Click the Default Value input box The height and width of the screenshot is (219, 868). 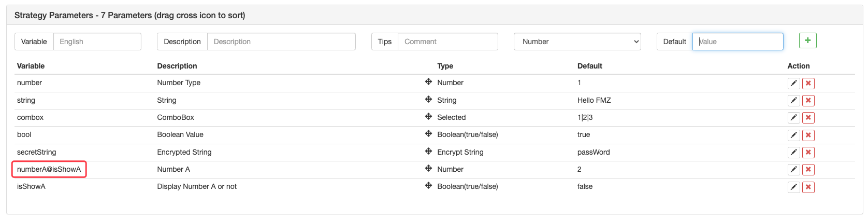point(737,42)
